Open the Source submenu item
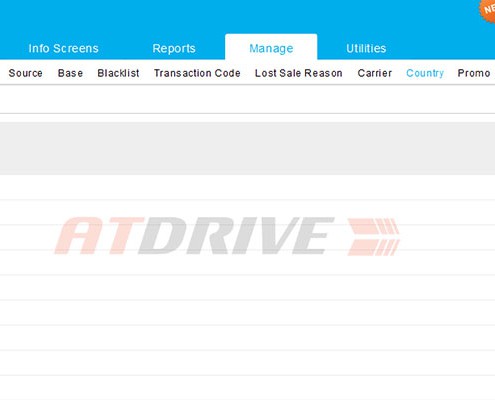The width and height of the screenshot is (495, 400). (x=26, y=73)
